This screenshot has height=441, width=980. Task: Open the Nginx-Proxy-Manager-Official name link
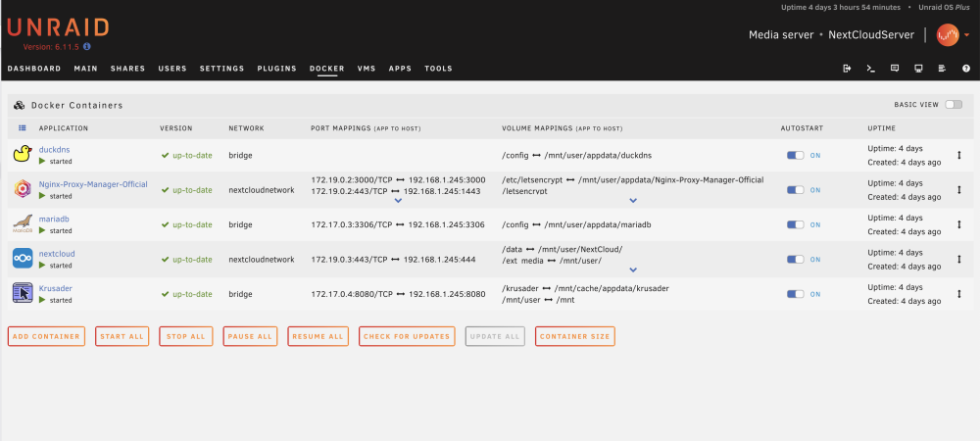(93, 184)
